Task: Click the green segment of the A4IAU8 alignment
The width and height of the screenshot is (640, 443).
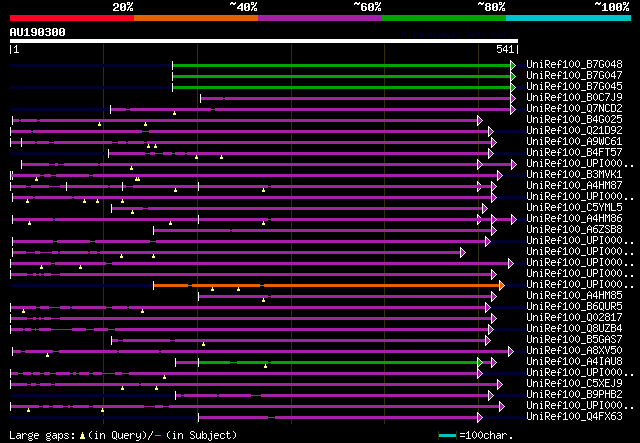Action: [338, 363]
